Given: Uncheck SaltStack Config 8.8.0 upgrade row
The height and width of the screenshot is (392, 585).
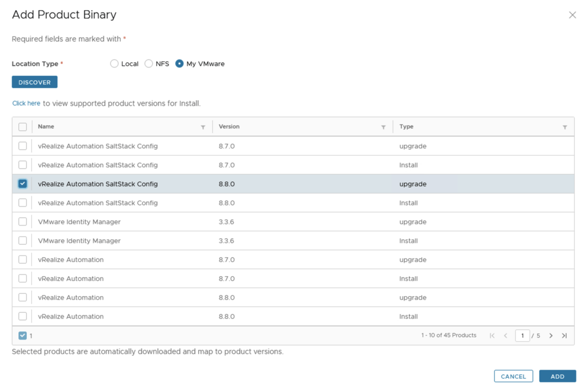Looking at the screenshot, I should pos(23,184).
